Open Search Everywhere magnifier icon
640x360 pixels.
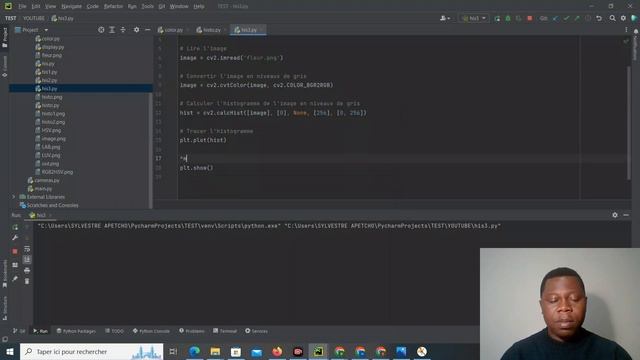[x=613, y=18]
